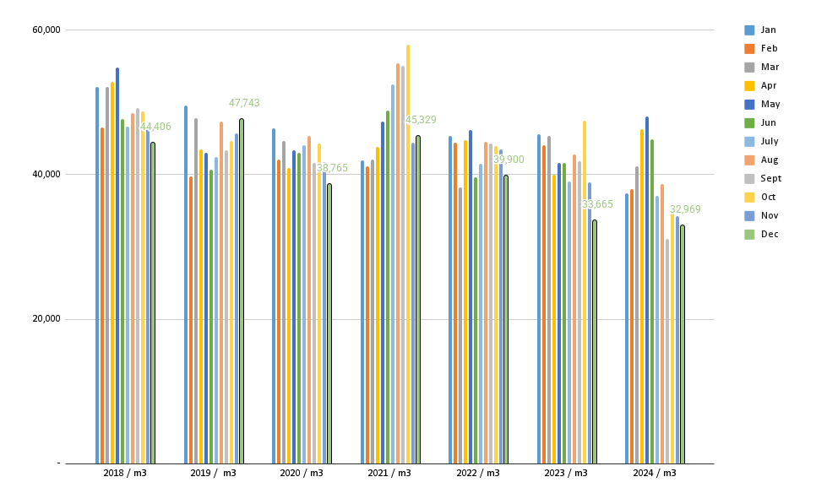Image resolution: width=816 pixels, height=504 pixels.
Task: Click the Mar gray legend swatch
Action: (x=749, y=68)
